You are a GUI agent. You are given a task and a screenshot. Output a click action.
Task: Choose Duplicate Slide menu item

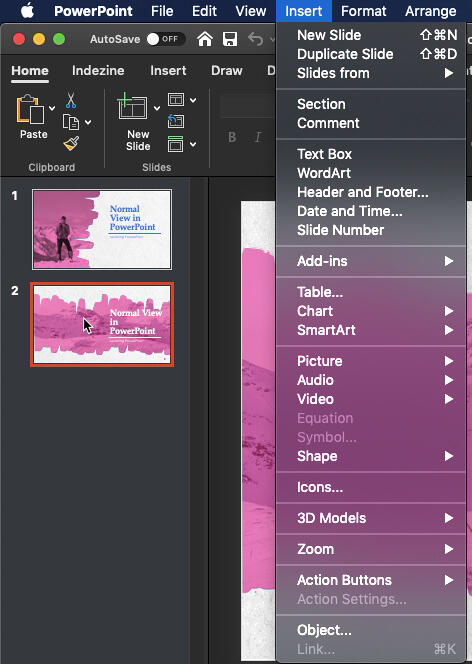pos(371,54)
